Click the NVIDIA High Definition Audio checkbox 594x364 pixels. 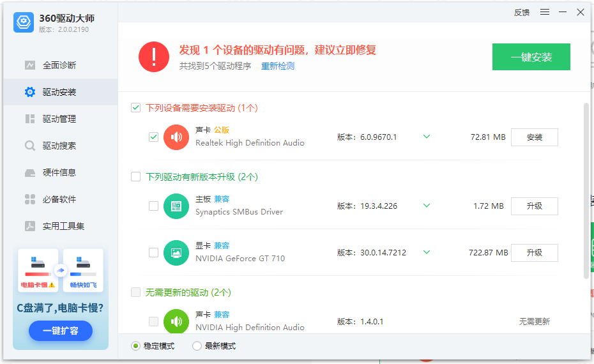click(153, 321)
